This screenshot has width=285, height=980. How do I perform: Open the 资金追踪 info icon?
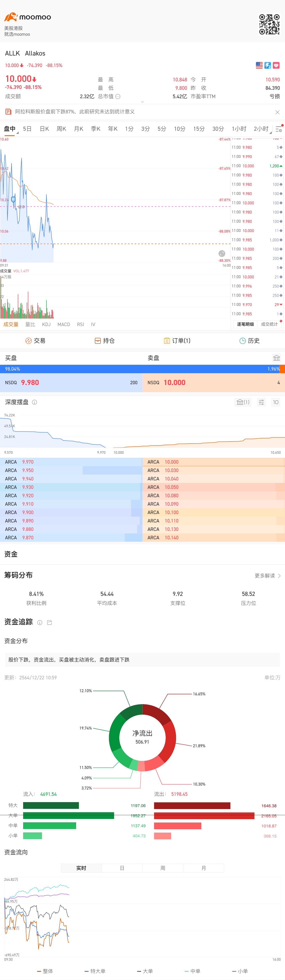pos(40,623)
